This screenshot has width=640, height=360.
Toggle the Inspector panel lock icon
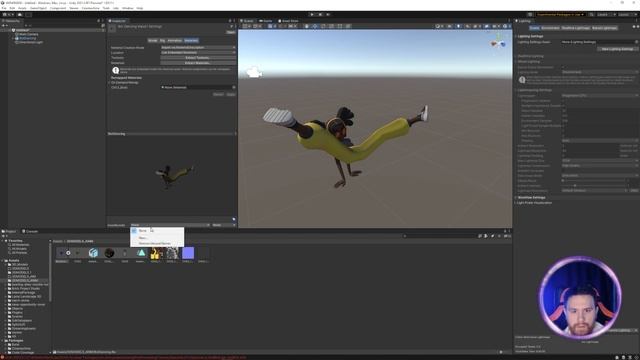(x=230, y=20)
